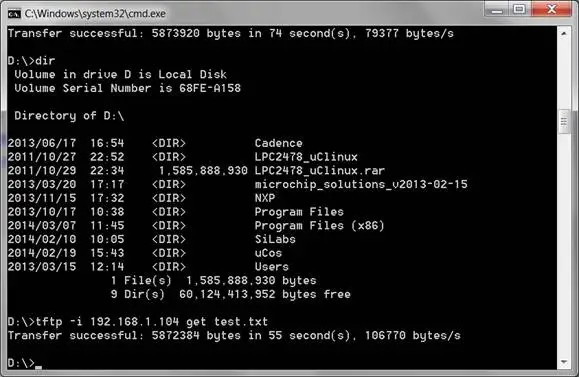The width and height of the screenshot is (579, 377).
Task: Click the scrollbar down arrow
Action: click(x=563, y=362)
